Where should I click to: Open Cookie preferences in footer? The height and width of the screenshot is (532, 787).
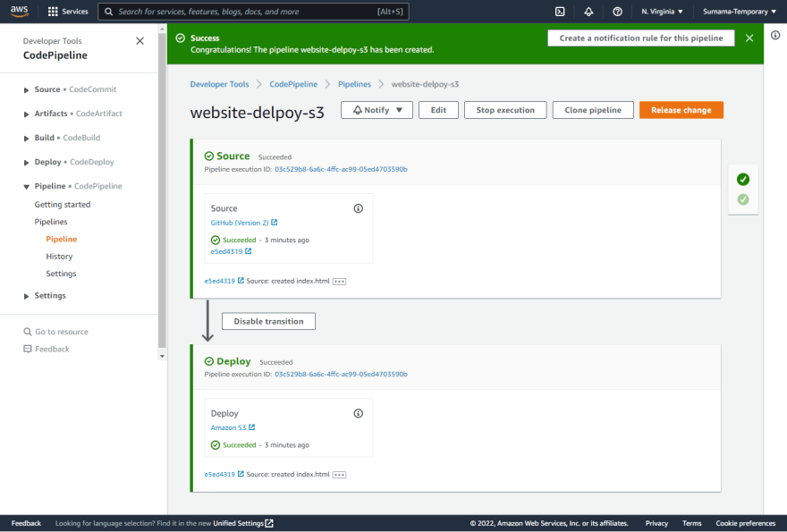(x=745, y=523)
